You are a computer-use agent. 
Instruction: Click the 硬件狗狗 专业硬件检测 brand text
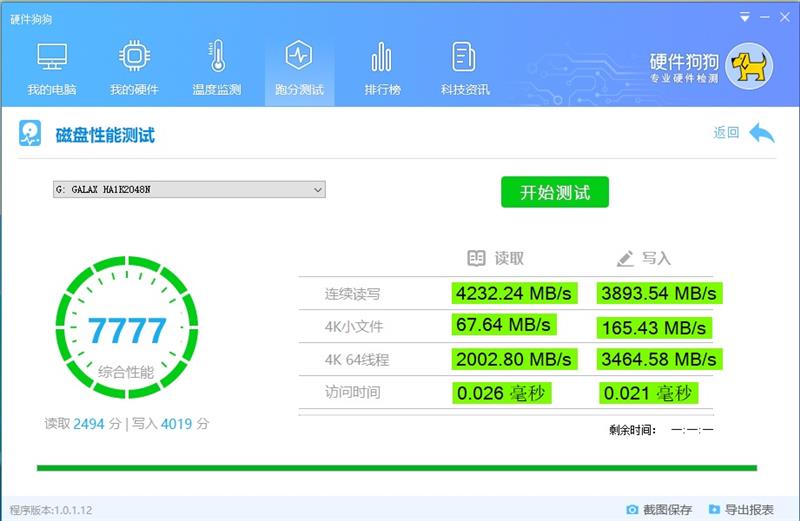(684, 67)
